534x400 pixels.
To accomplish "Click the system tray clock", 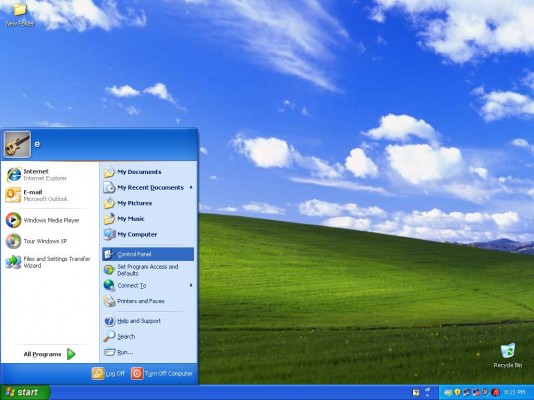I will pyautogui.click(x=515, y=393).
